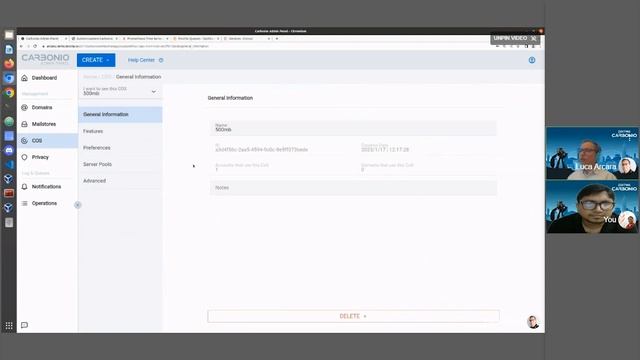Open the Dashboard home icon
Screen dimensions: 640x360
24,78
